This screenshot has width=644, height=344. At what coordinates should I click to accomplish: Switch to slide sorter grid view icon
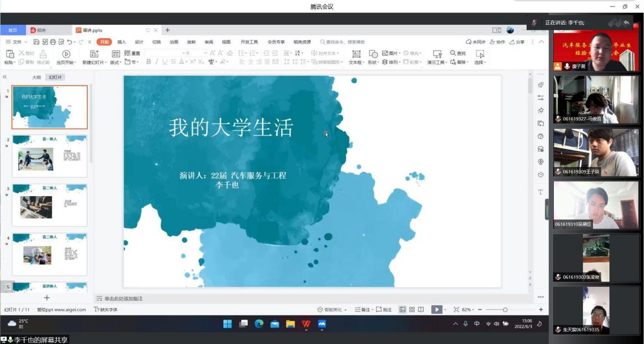tap(412, 309)
